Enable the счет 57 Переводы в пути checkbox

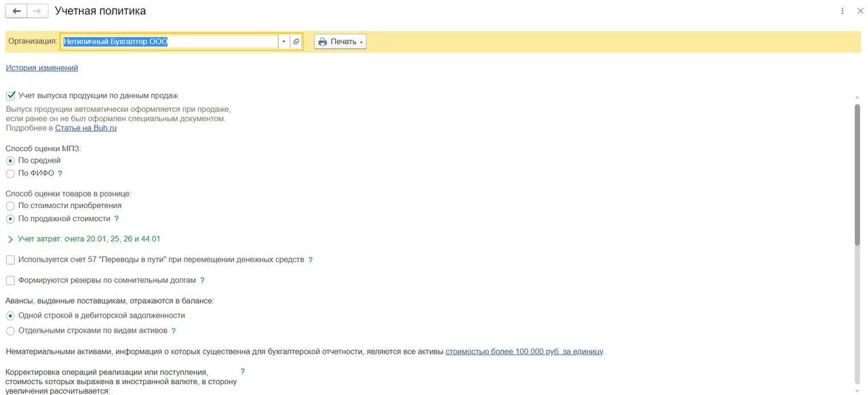coord(10,259)
